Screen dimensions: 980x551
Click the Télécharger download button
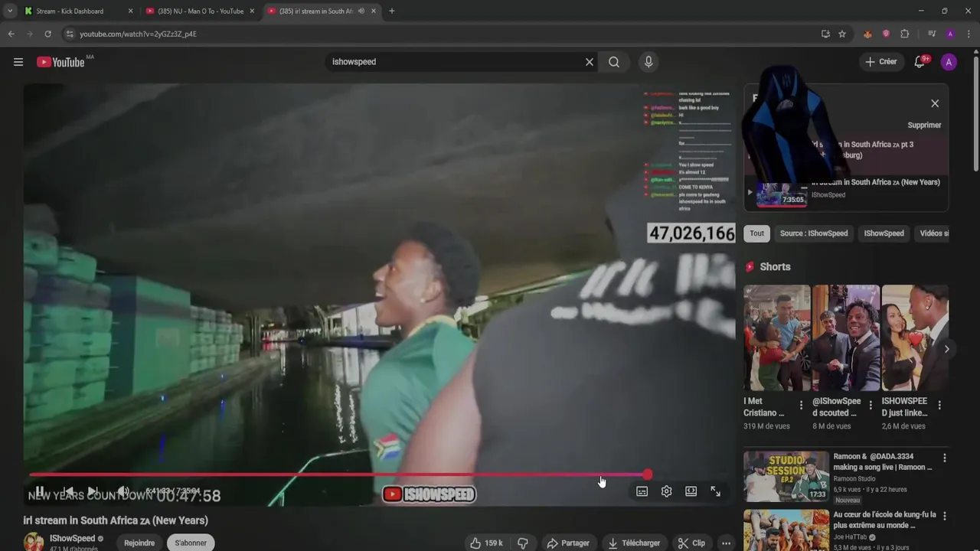tap(634, 543)
